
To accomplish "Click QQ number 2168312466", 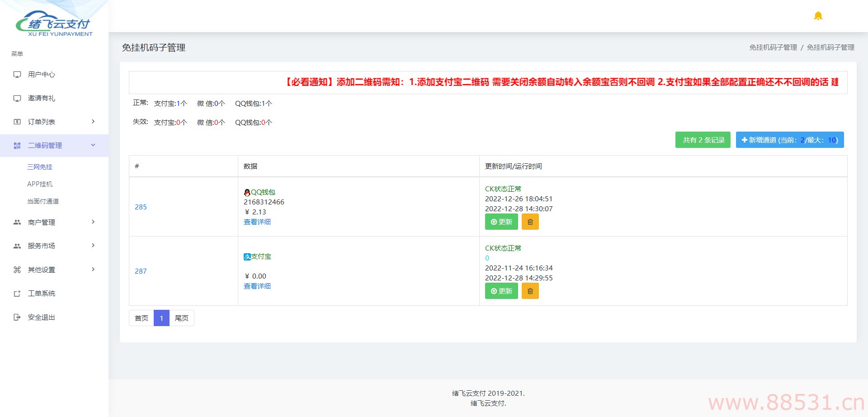I will tap(264, 202).
